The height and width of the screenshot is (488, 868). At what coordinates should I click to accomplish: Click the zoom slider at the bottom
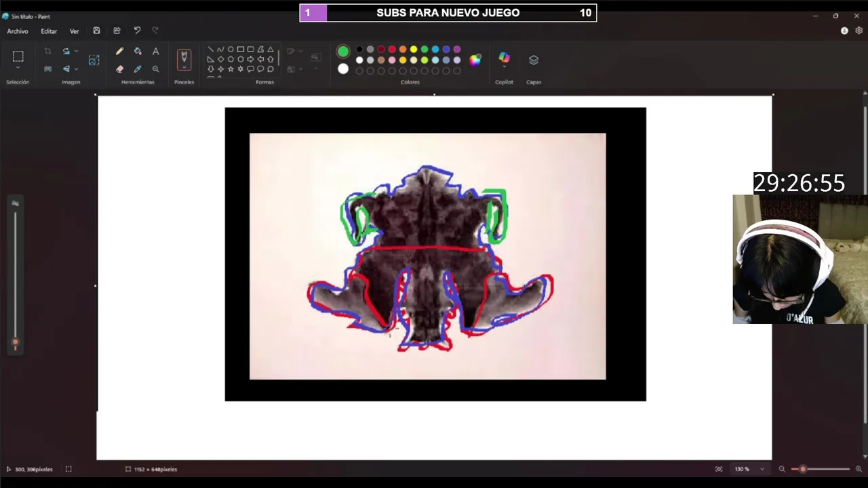pos(821,469)
